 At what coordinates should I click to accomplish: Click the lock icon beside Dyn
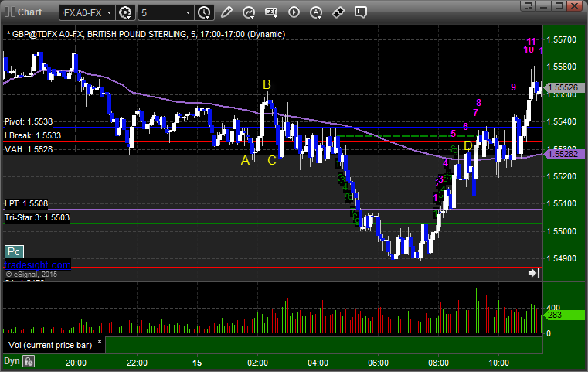coord(29,361)
